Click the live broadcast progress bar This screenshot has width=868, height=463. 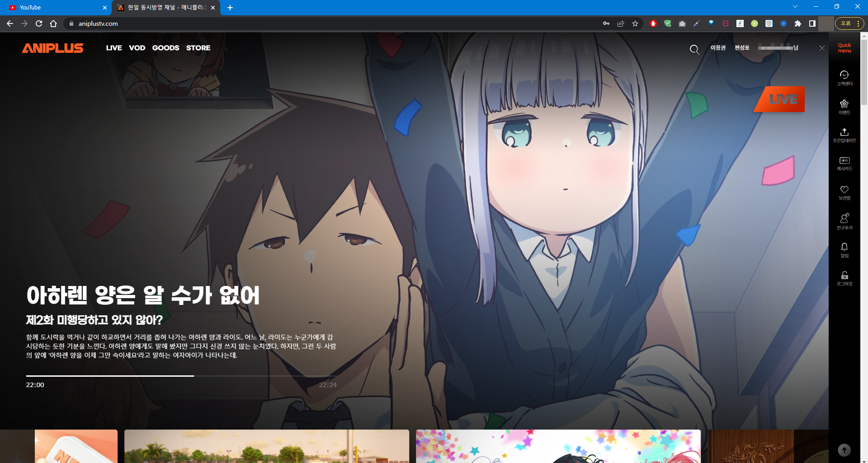(x=181, y=376)
